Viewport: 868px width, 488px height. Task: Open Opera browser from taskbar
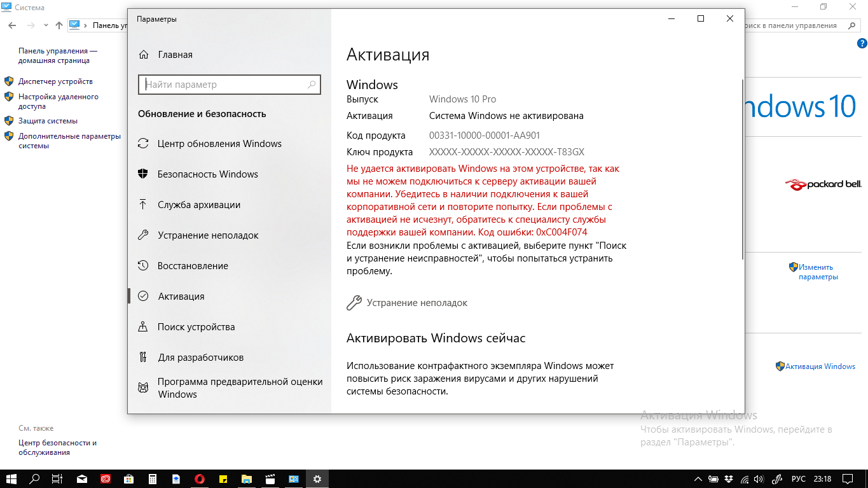click(200, 478)
